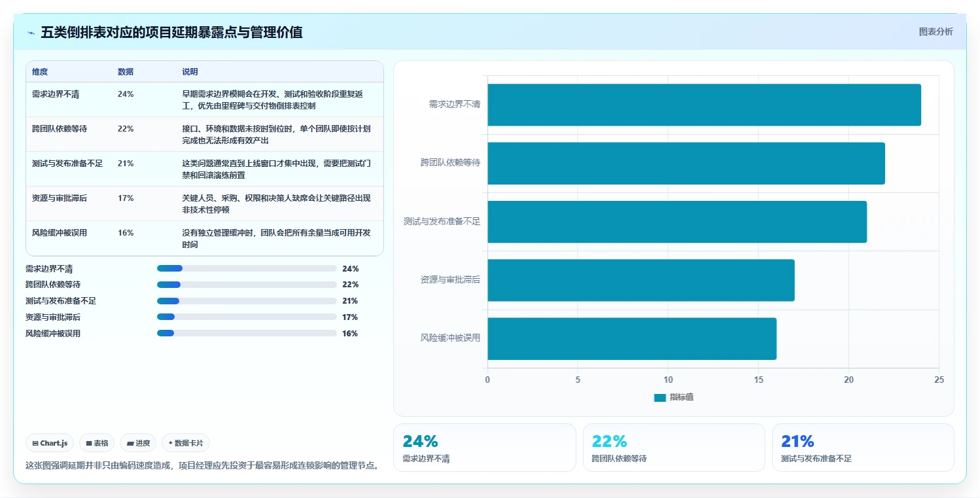Screen dimensions: 980x498
Task: Click the lightning icon beside the title
Action: (31, 33)
